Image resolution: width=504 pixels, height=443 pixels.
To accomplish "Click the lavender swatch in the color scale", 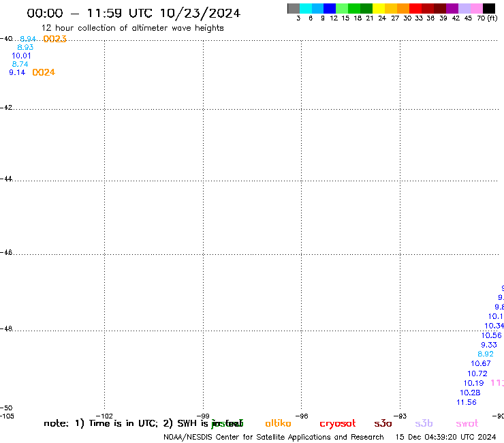I will pos(464,8).
